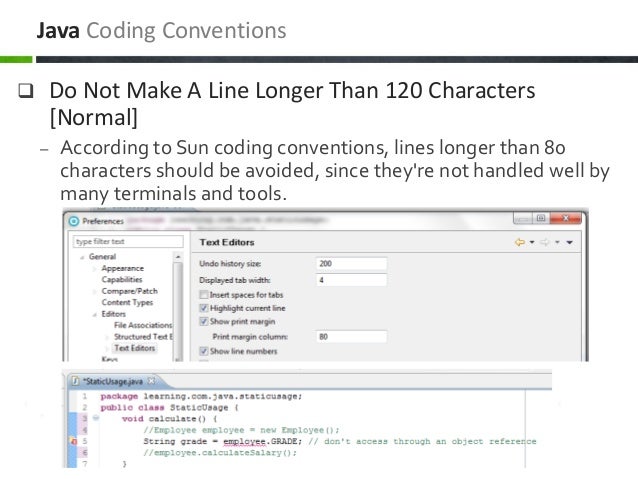Collapse the General tree node
The width and height of the screenshot is (638, 479).
[x=82, y=257]
